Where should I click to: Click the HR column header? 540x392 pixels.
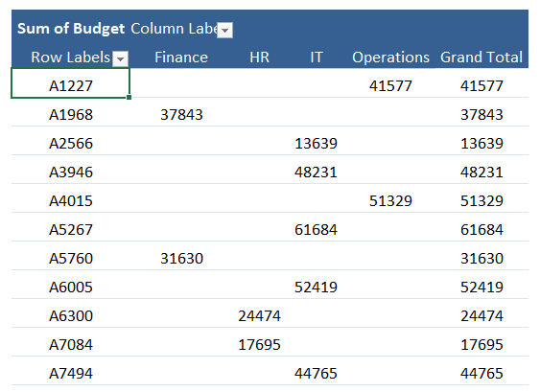pyautogui.click(x=259, y=58)
